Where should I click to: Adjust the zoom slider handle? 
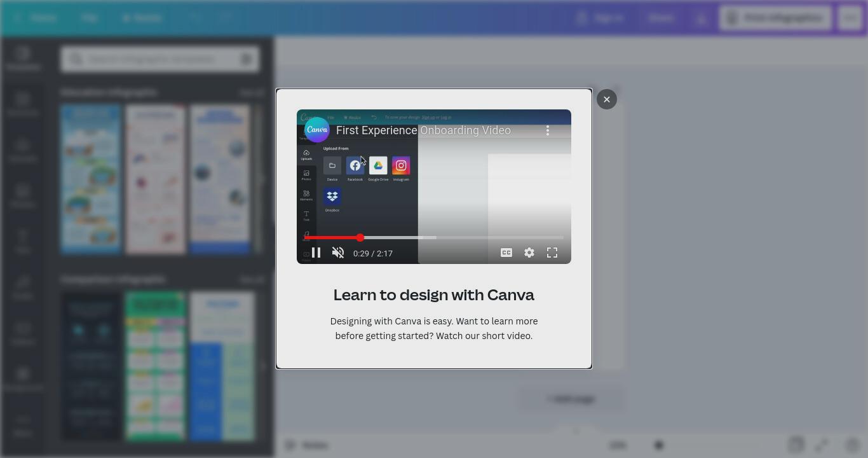(x=659, y=445)
